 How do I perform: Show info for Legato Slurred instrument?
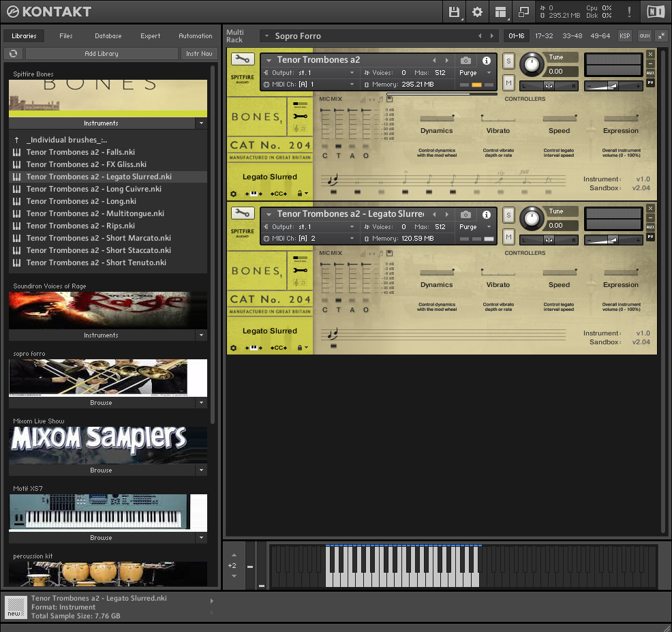point(487,214)
